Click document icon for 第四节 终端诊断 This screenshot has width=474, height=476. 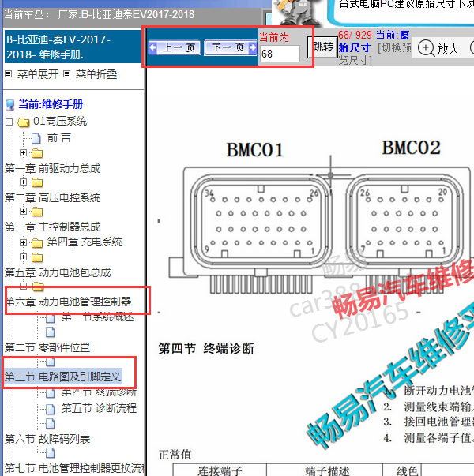point(50,393)
